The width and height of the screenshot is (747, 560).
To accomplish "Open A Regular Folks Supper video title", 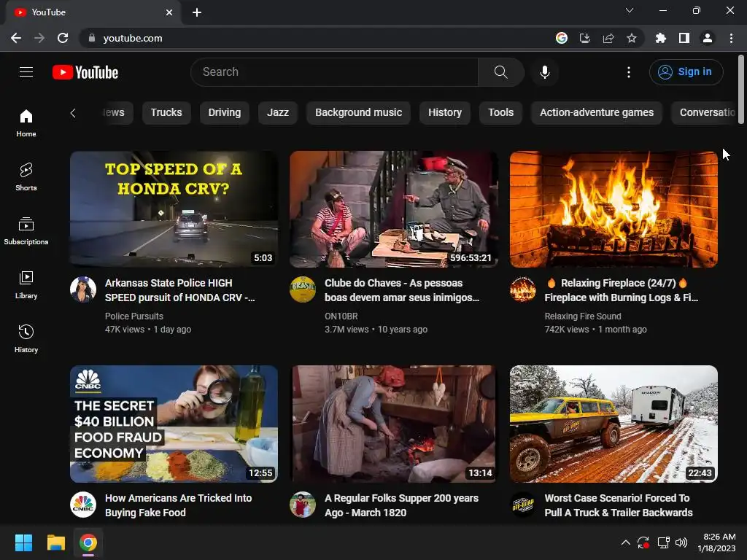I will 401,505.
